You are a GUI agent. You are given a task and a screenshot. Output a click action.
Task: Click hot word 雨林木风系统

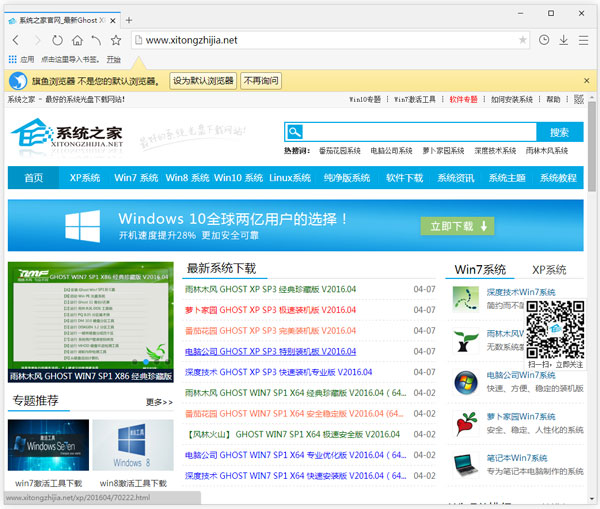coord(547,151)
